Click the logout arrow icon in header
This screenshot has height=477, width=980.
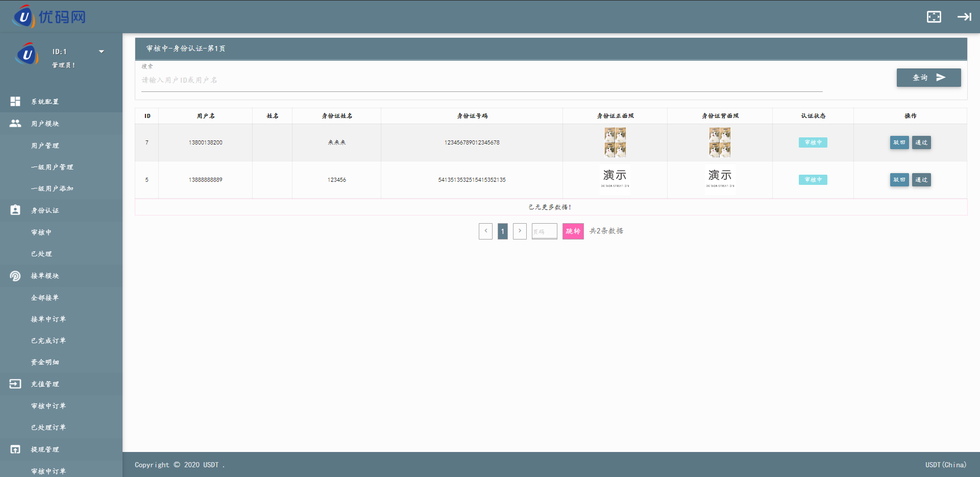[x=964, y=17]
